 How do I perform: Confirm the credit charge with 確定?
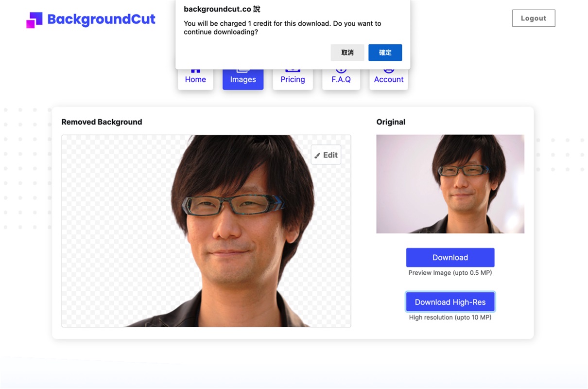click(x=385, y=53)
